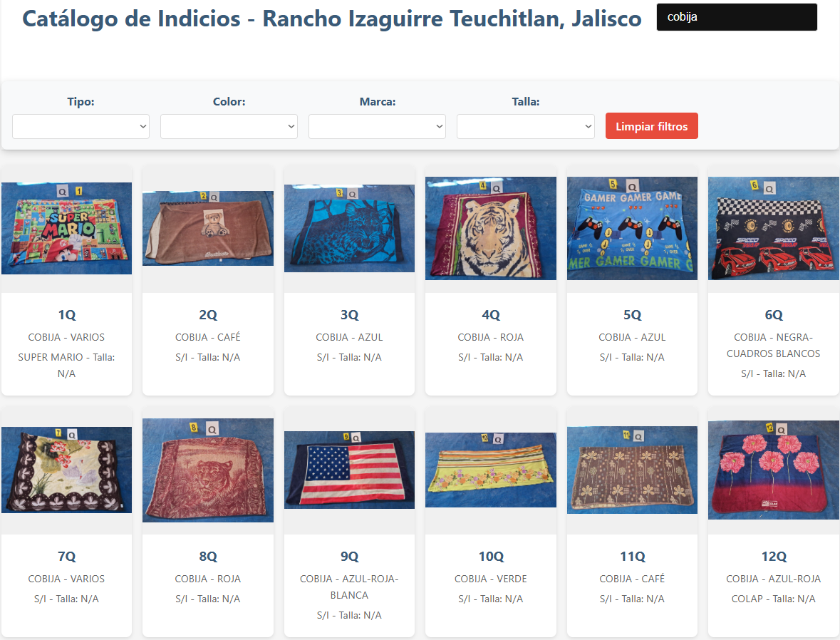This screenshot has height=640, width=840.
Task: Open the swans blanket thumbnail 7Q
Action: coord(66,470)
